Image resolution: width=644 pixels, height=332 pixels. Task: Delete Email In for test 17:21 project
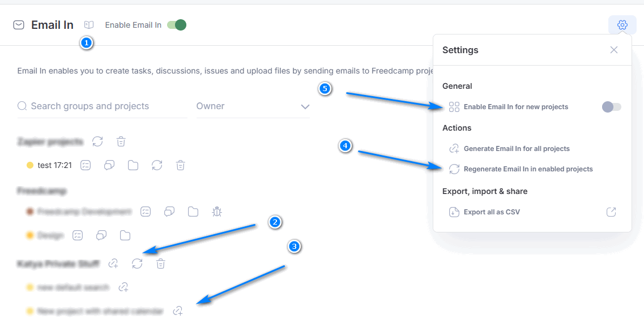[x=180, y=165]
